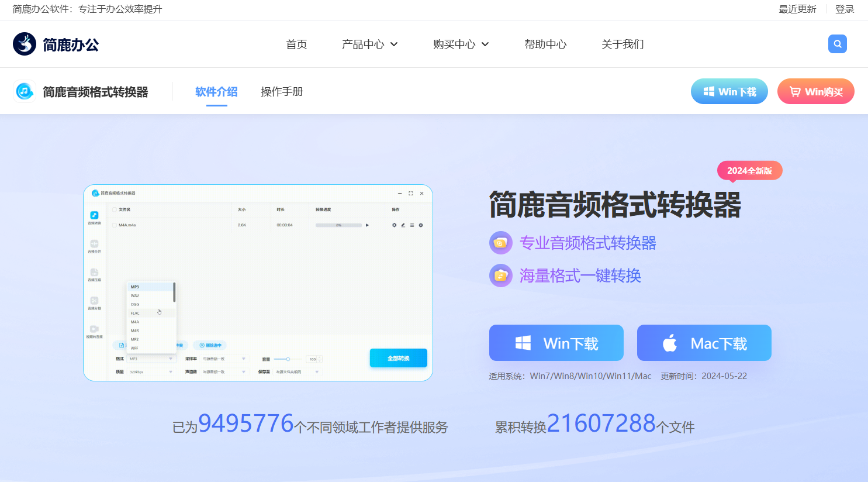Click the 登录 link
The height and width of the screenshot is (482, 868).
(845, 9)
